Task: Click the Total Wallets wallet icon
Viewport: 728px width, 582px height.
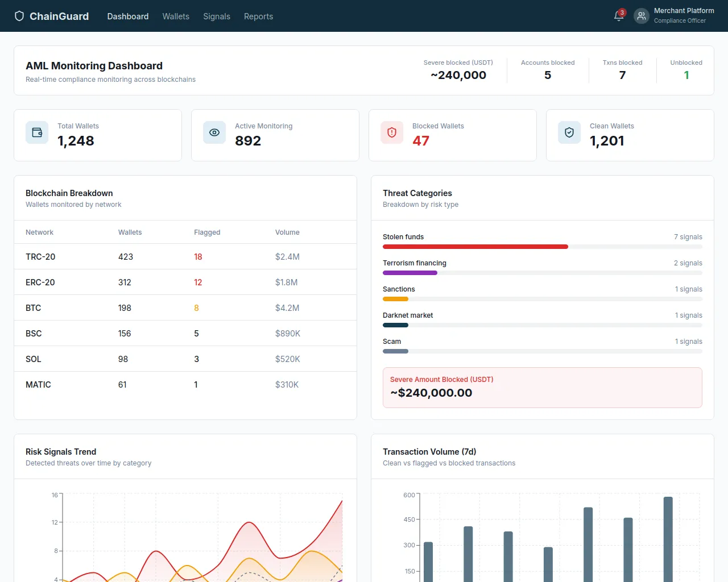Action: [x=37, y=132]
